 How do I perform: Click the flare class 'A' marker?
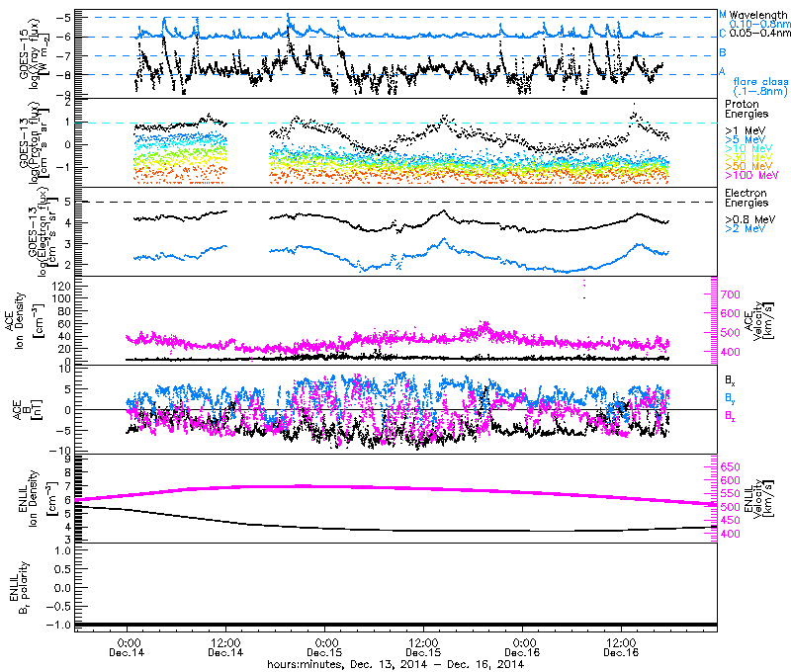tap(723, 71)
